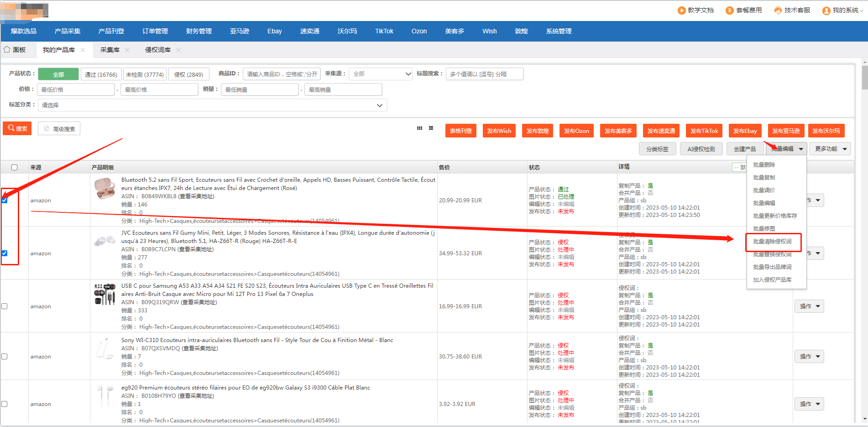The image size is (868, 427).
Task: Click 分类标签 button
Action: point(657,149)
